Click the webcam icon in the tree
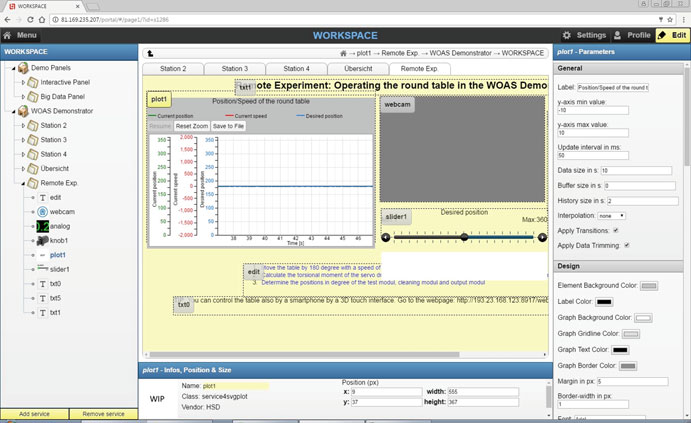This screenshot has width=691, height=423. coord(43,212)
